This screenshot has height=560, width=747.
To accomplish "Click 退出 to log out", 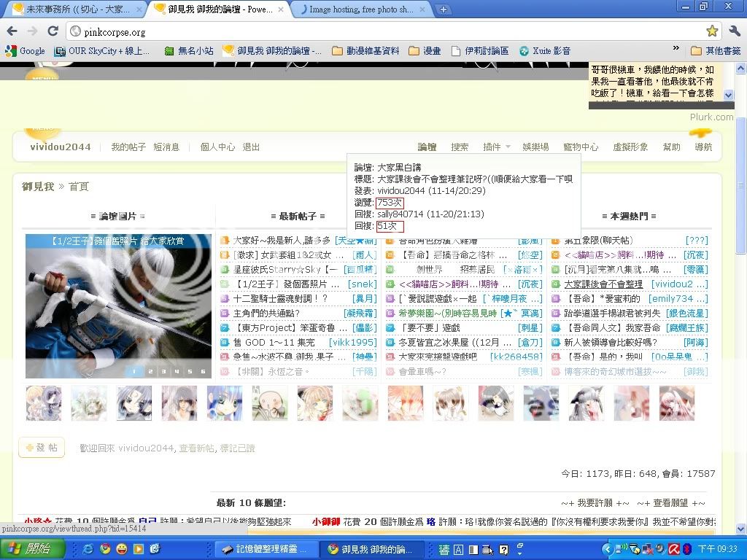I will tap(251, 147).
